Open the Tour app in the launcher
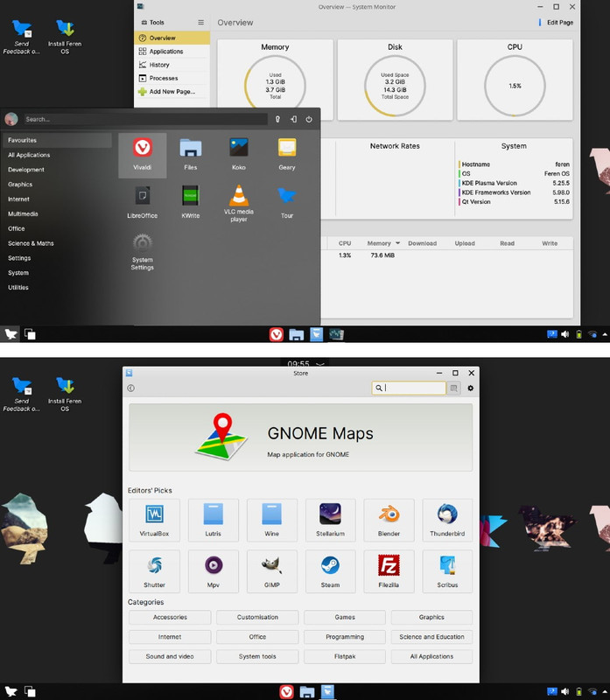 point(287,203)
